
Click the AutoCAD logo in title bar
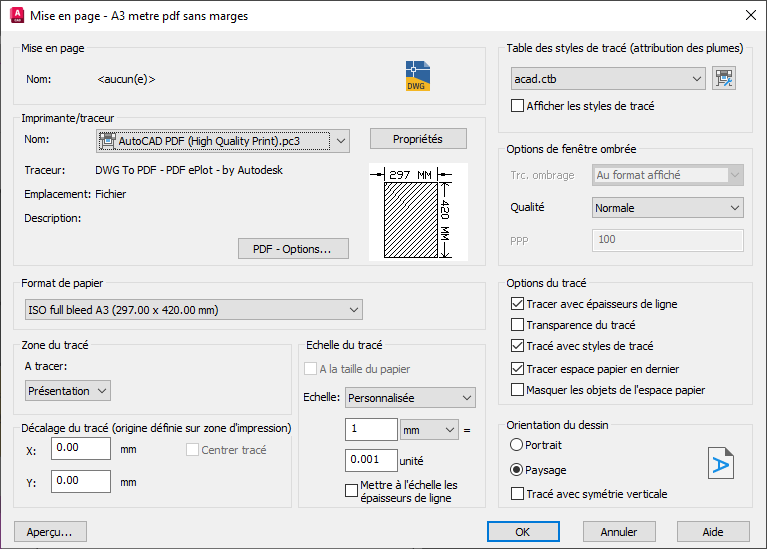[15, 15]
